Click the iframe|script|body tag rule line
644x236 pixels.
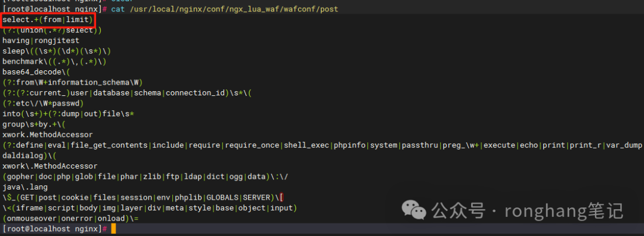tap(150, 208)
